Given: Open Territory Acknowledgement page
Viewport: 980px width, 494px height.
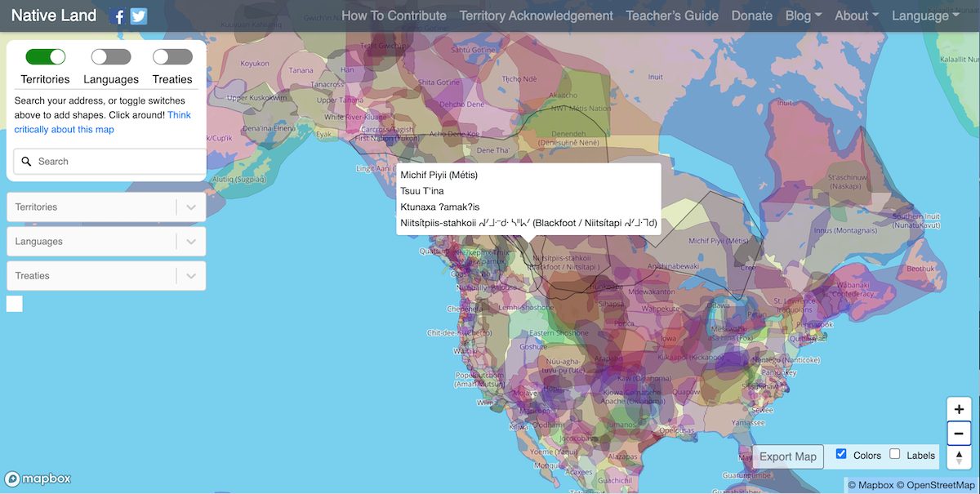Looking at the screenshot, I should click(x=536, y=16).
